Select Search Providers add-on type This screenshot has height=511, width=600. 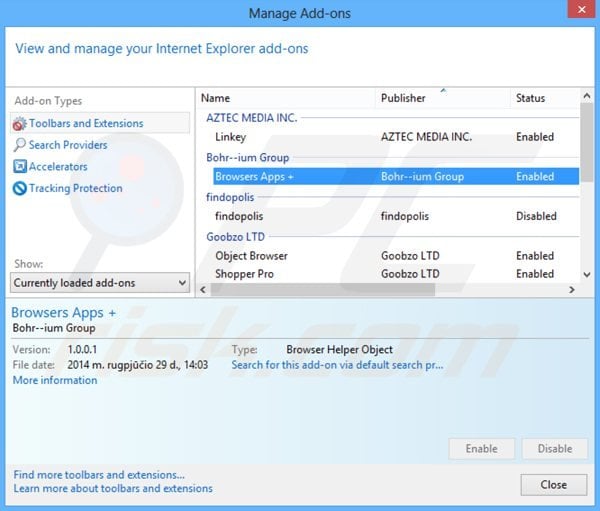[68, 145]
